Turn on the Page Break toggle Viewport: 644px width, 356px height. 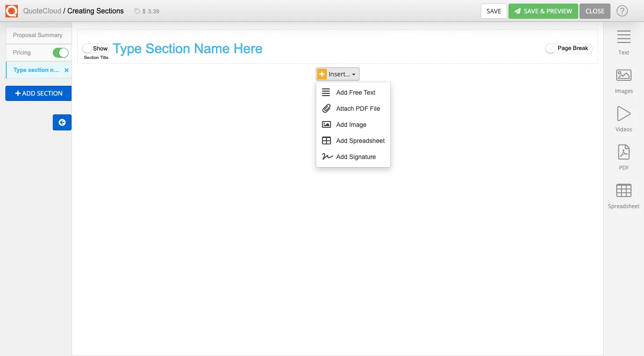(x=551, y=48)
